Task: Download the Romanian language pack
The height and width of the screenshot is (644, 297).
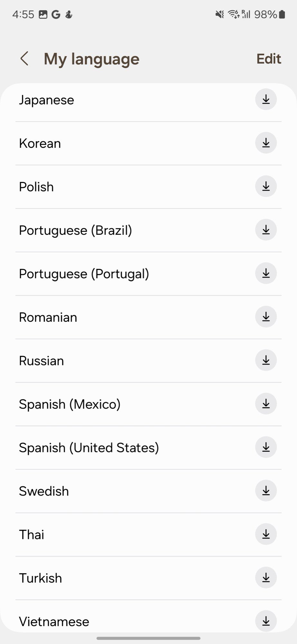Action: coord(266,317)
